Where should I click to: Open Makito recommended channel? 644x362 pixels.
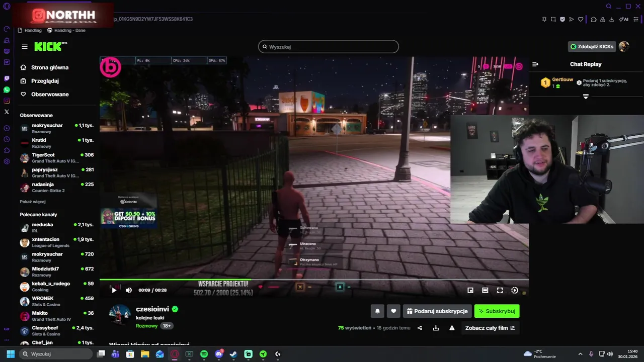(57, 316)
